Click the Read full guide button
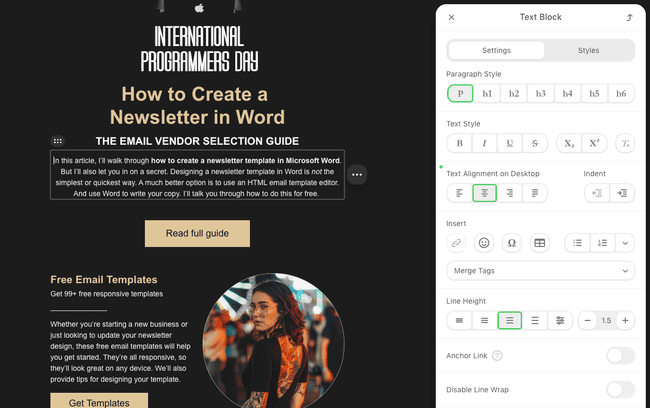650x408 pixels. [197, 233]
